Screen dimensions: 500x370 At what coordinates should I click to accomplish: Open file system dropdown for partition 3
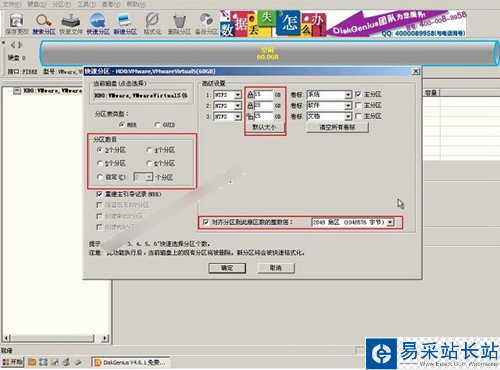pos(238,116)
